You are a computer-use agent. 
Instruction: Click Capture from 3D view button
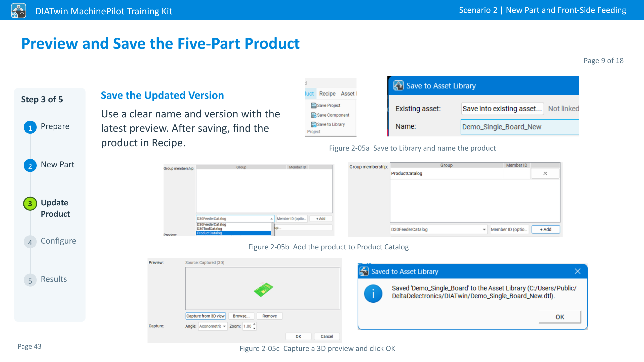[206, 316]
